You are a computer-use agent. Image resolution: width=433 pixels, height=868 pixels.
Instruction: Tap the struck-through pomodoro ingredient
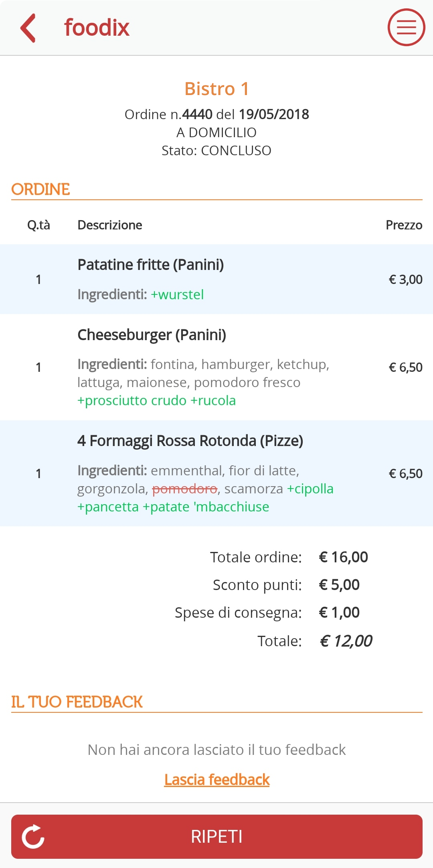click(185, 489)
